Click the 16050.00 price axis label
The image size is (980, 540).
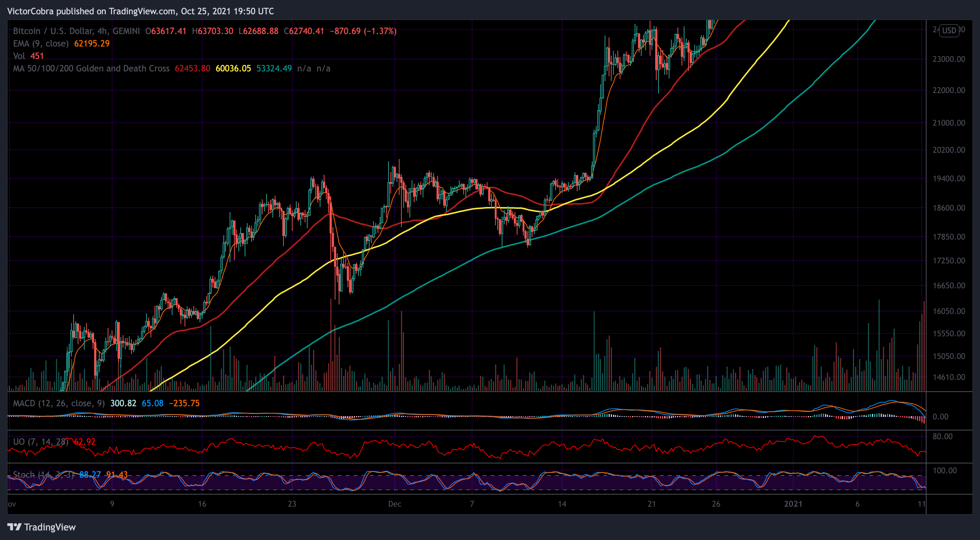(949, 311)
